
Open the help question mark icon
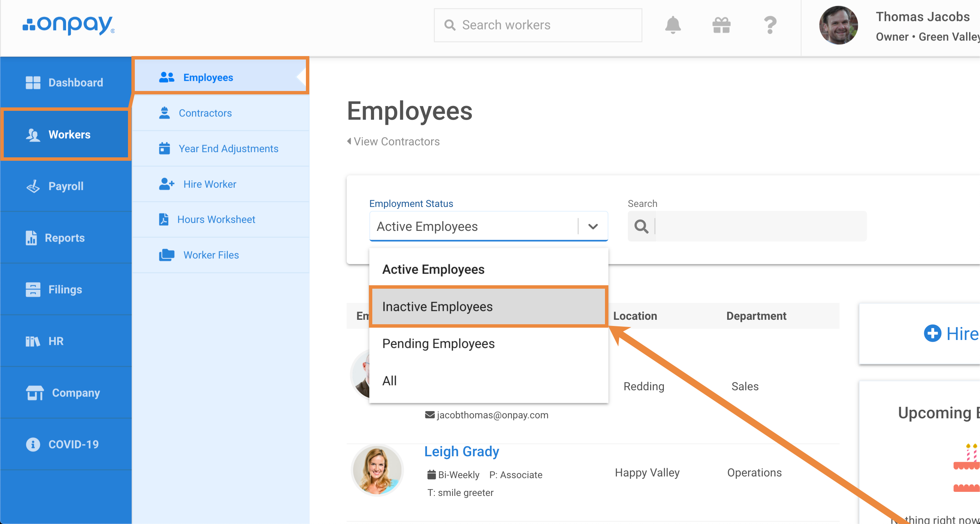tap(770, 25)
